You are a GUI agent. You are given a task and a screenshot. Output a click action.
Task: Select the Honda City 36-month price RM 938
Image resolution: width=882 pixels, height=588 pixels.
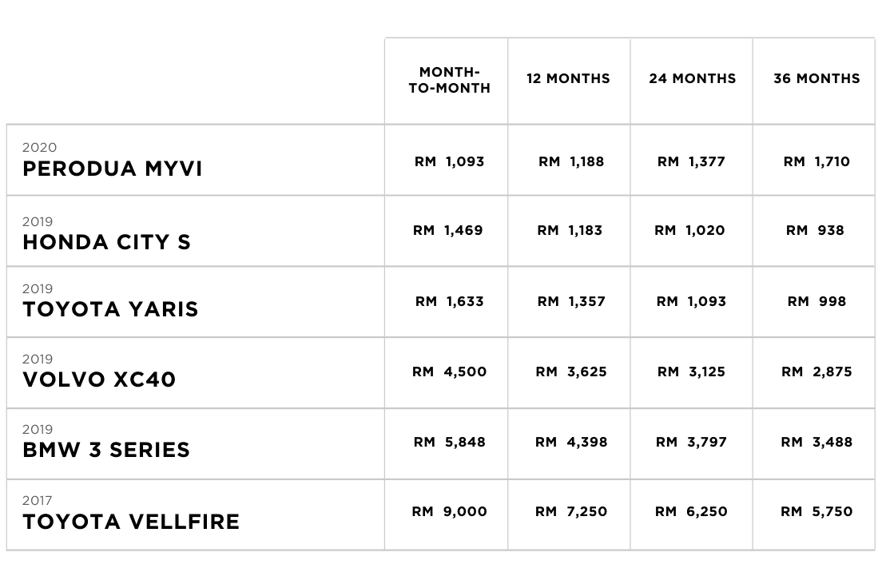pos(815,231)
